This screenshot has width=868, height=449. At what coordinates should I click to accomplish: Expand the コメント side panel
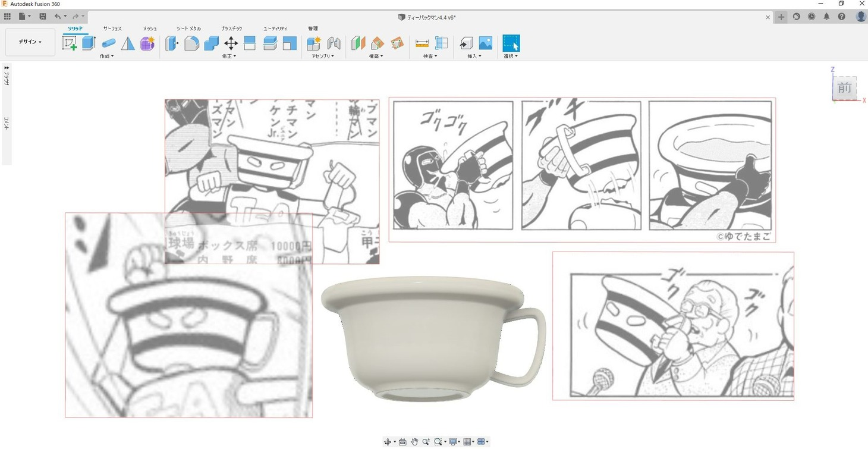coord(7,124)
